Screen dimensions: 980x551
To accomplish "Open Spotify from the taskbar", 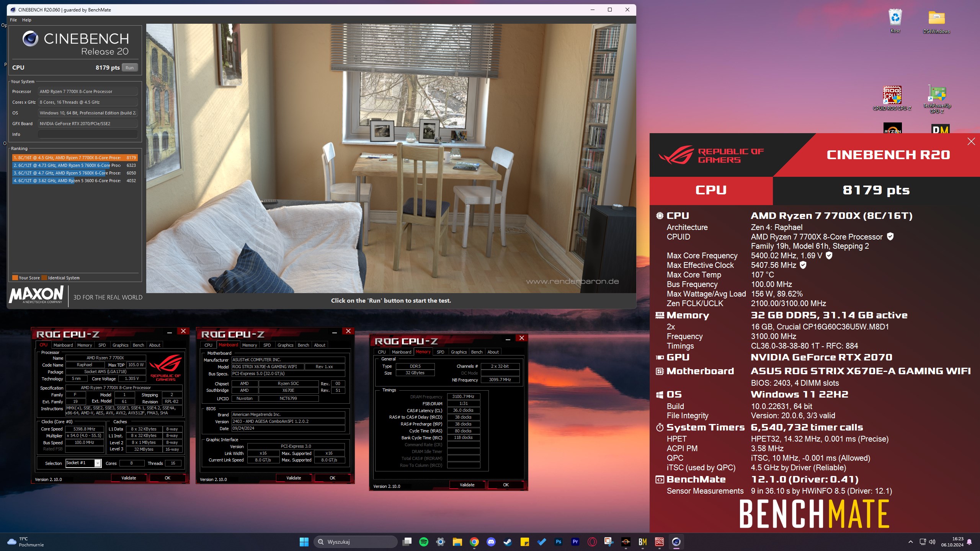I will pyautogui.click(x=424, y=542).
